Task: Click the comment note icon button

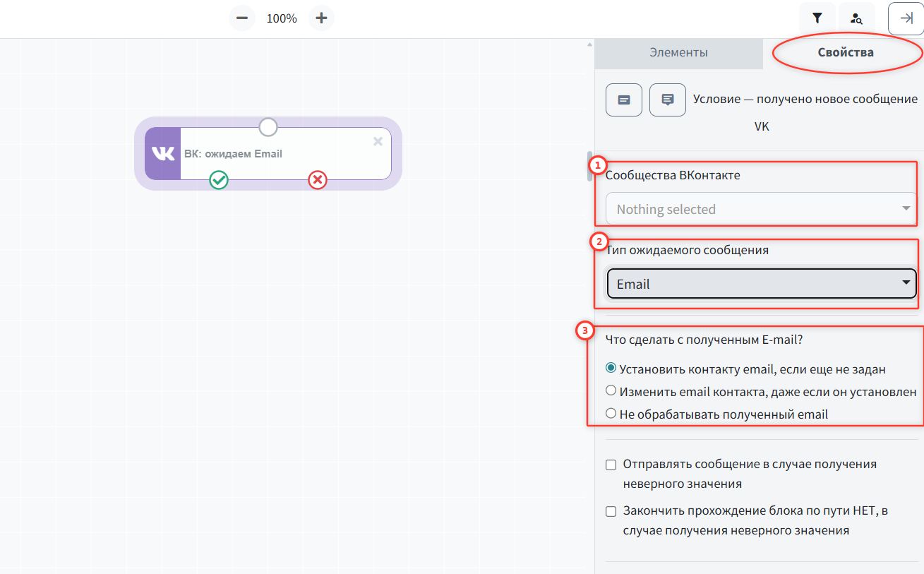Action: tap(668, 100)
